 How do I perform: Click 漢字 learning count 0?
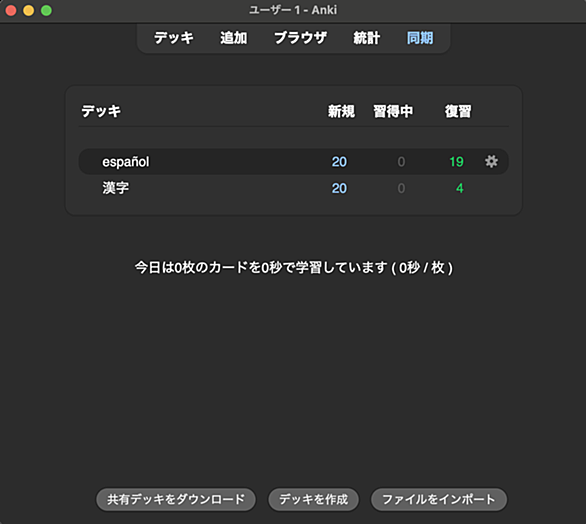tap(401, 188)
